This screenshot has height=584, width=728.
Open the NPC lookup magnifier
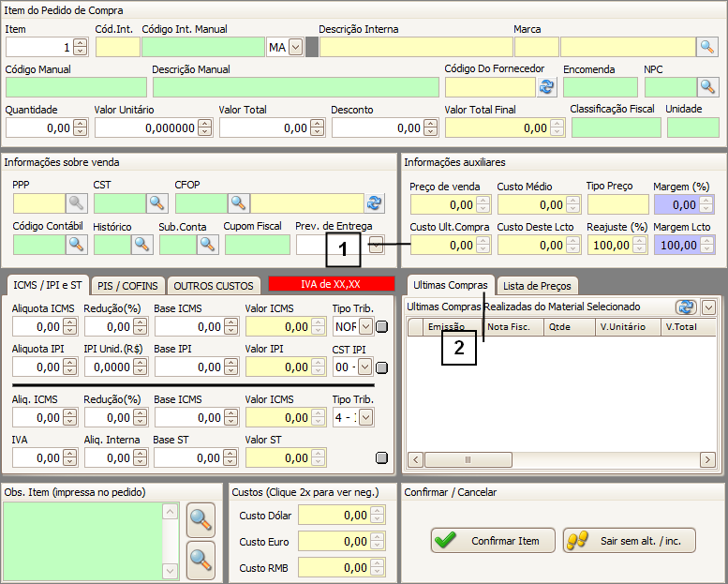707,87
